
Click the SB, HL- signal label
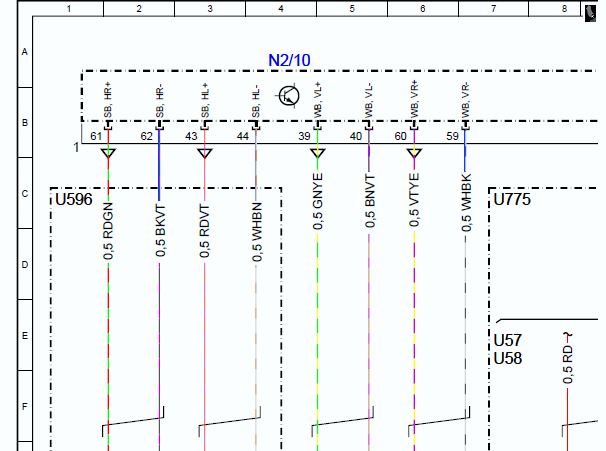[256, 102]
